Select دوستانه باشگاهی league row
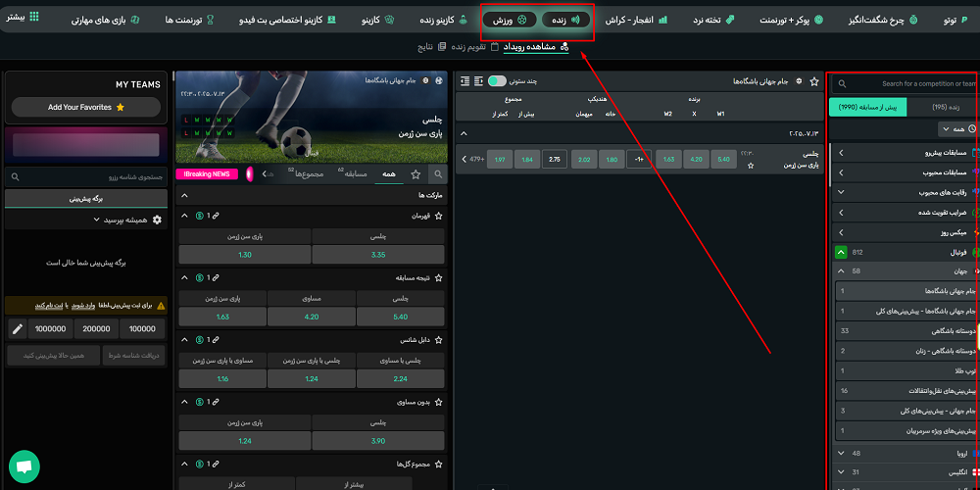Screen dimensions: 980x490 [906, 330]
